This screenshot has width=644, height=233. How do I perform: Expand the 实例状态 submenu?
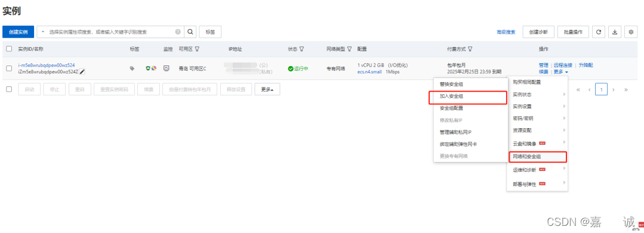538,94
